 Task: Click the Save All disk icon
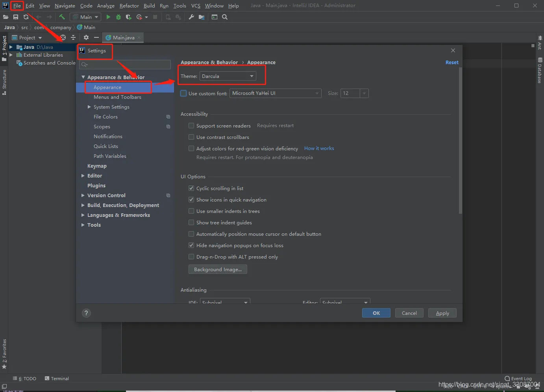click(x=16, y=17)
